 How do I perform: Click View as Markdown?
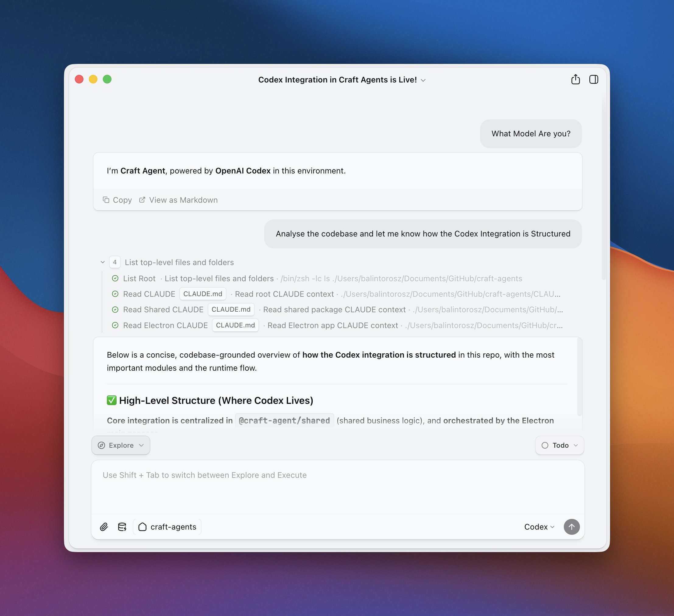pos(183,200)
